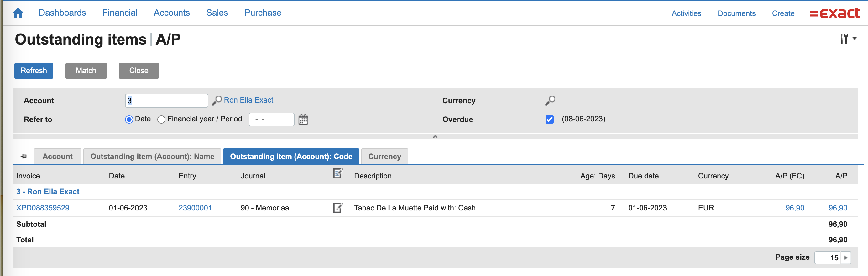The height and width of the screenshot is (276, 868).
Task: Click the Match button
Action: pyautogui.click(x=86, y=71)
